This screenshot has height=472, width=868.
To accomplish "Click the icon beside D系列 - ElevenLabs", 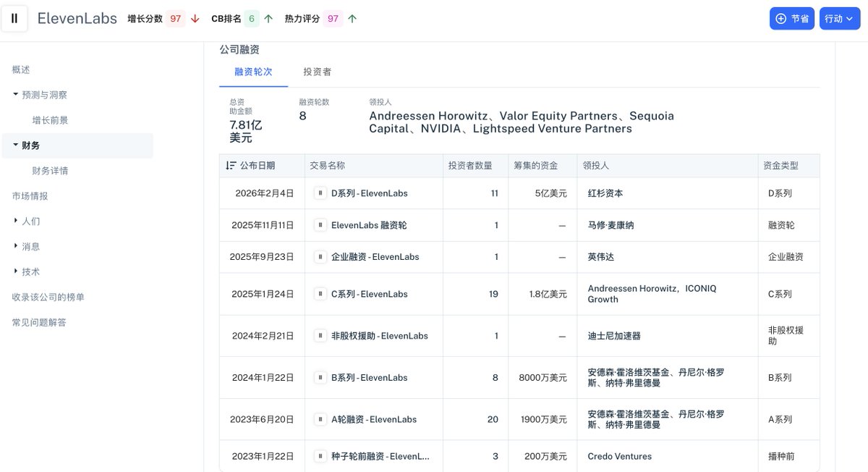I will pyautogui.click(x=320, y=193).
